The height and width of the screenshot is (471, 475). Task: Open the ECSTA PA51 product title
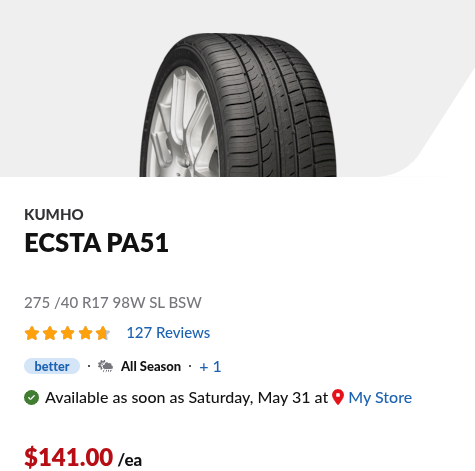(x=96, y=243)
